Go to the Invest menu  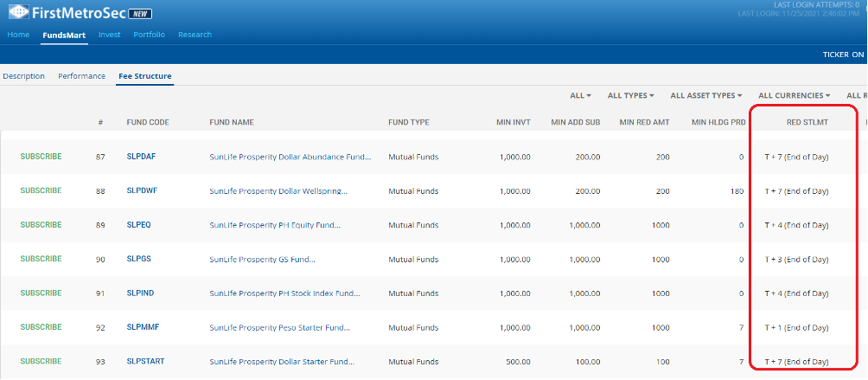[x=110, y=35]
